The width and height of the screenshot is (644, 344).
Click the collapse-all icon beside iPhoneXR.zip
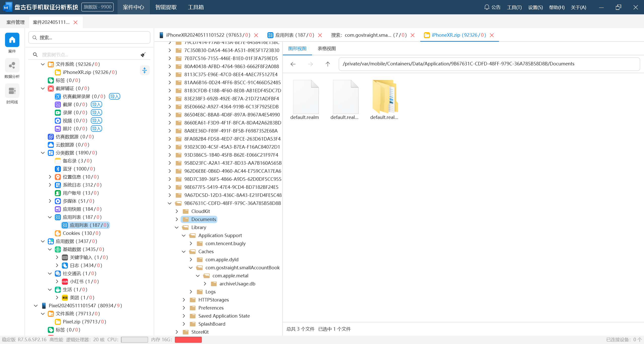pos(144,70)
